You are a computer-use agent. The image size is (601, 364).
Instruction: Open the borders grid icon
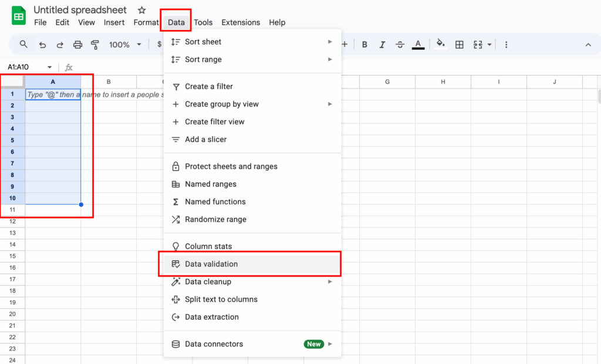[460, 45]
